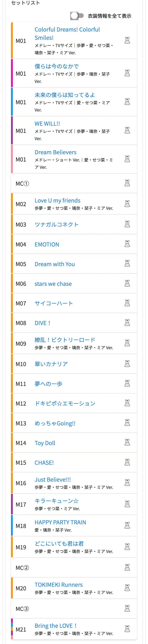Image resolution: width=148 pixels, height=644 pixels.
Task: Click dress icon in MC③ row
Action: tap(127, 608)
